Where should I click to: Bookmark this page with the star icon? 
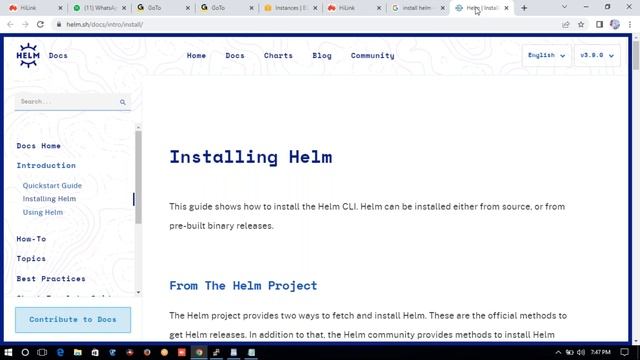[581, 24]
